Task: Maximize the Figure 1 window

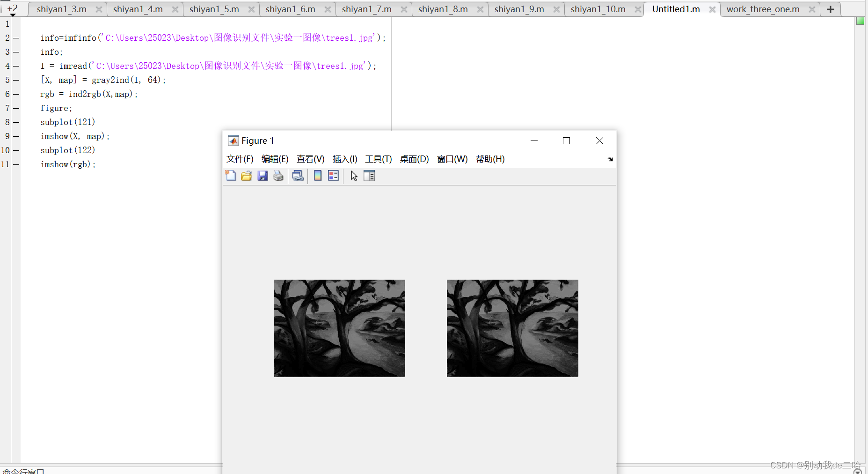Action: coord(566,141)
